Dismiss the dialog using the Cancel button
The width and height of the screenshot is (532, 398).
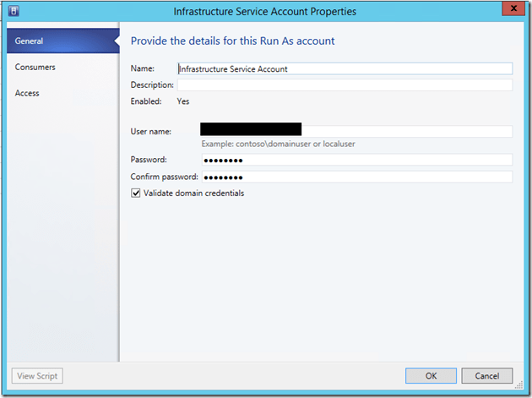(x=487, y=375)
